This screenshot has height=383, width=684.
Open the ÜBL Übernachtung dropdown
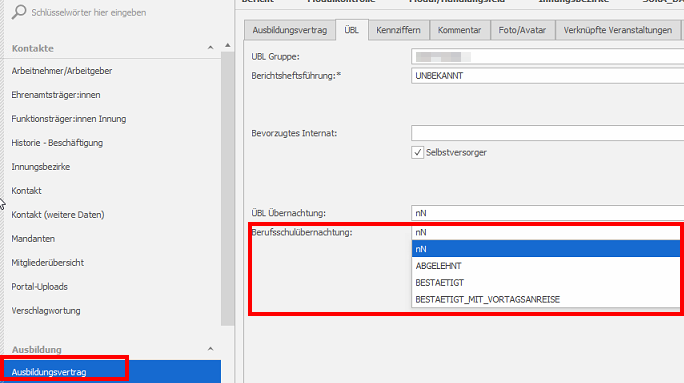point(547,213)
